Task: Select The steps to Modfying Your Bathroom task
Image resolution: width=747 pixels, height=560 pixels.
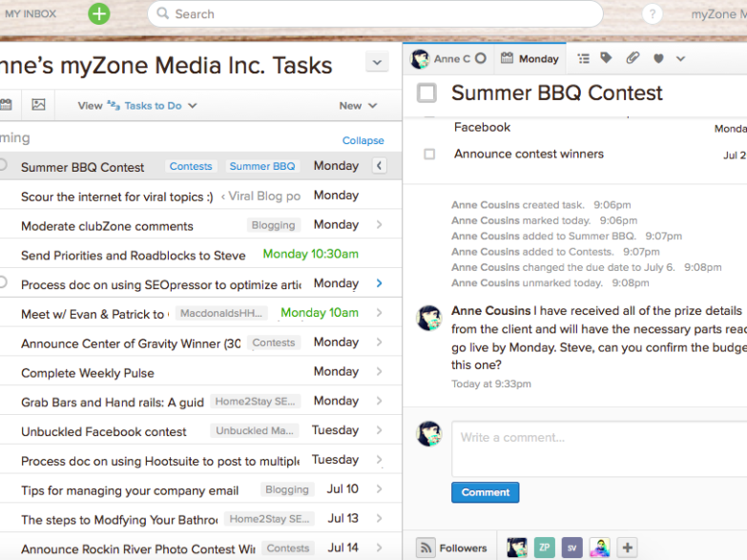Action: tap(119, 520)
